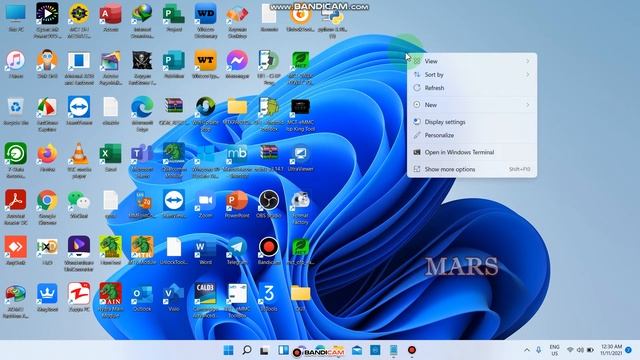Screen dimensions: 640x360
Task: Open the This PC desktop icon
Action: click(16, 17)
